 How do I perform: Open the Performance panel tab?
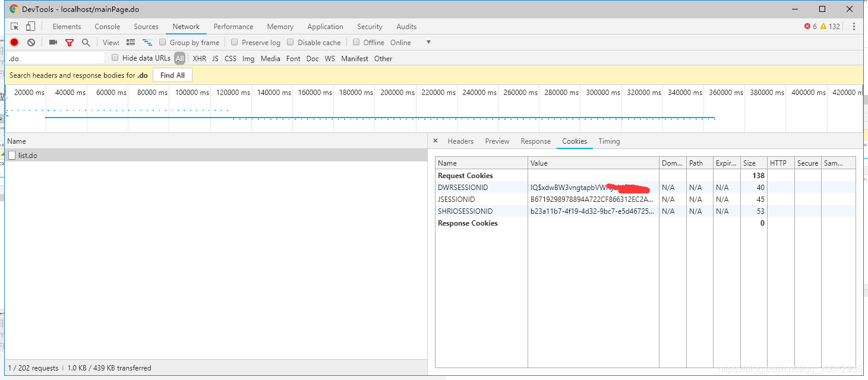[x=233, y=27]
